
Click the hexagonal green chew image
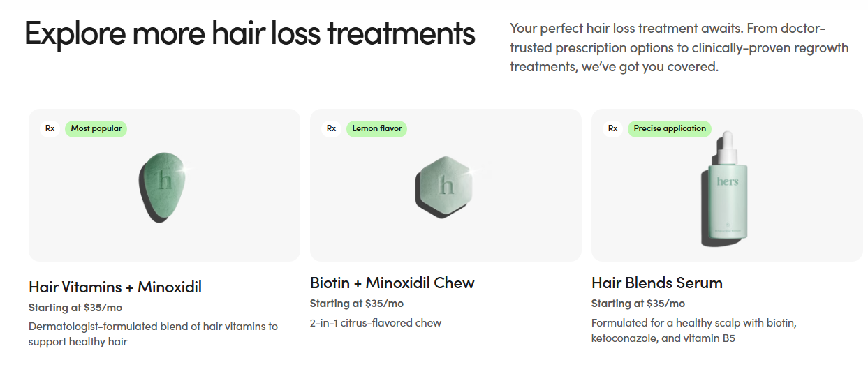click(x=444, y=184)
